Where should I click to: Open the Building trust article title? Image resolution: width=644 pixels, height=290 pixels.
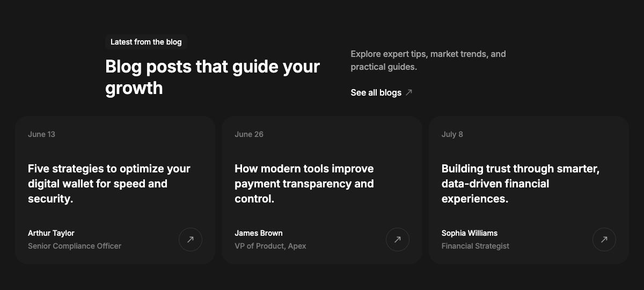tap(521, 184)
